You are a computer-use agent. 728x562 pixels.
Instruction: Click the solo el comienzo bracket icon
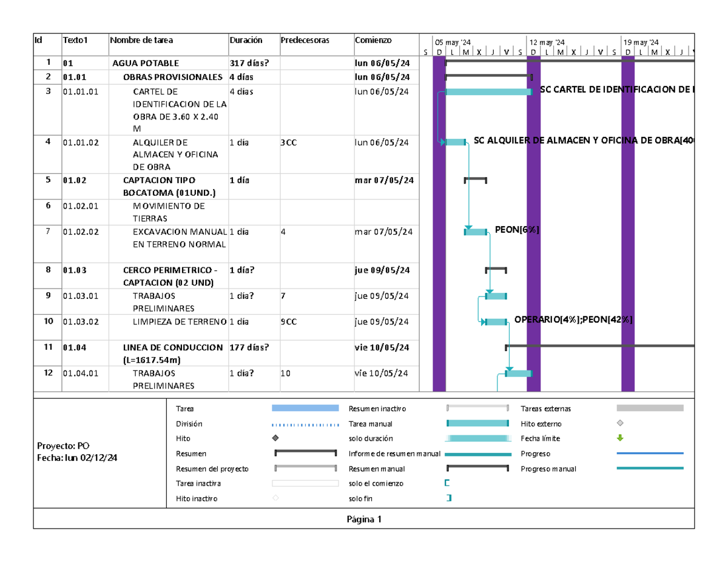pyautogui.click(x=447, y=483)
